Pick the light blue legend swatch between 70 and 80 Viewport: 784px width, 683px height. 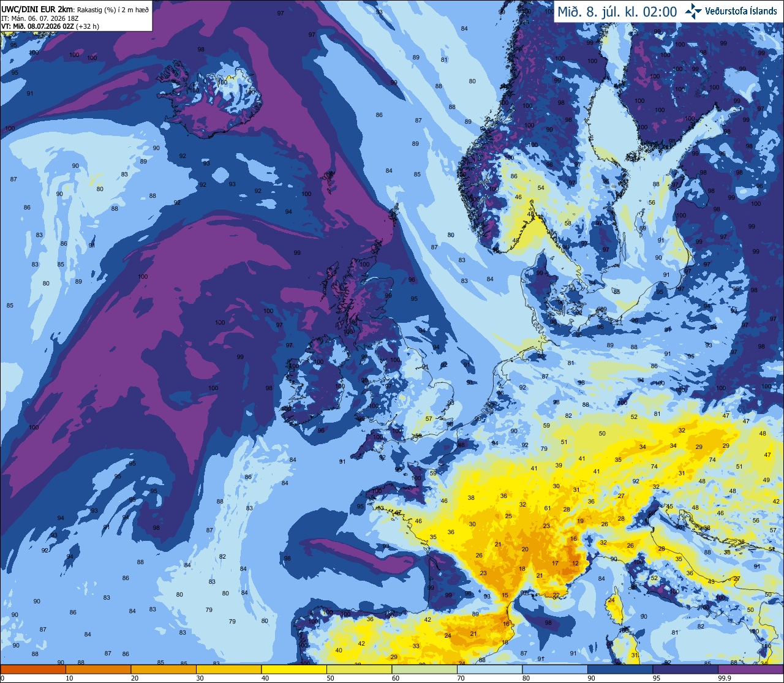tap(489, 670)
